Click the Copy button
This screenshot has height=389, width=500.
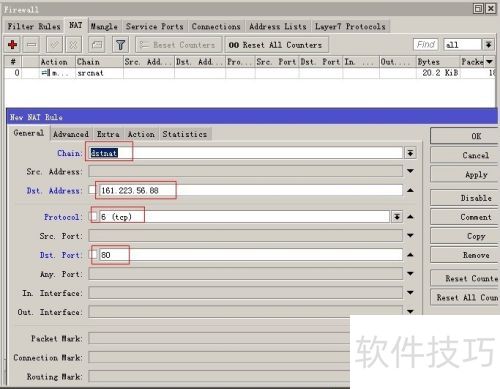(x=465, y=236)
